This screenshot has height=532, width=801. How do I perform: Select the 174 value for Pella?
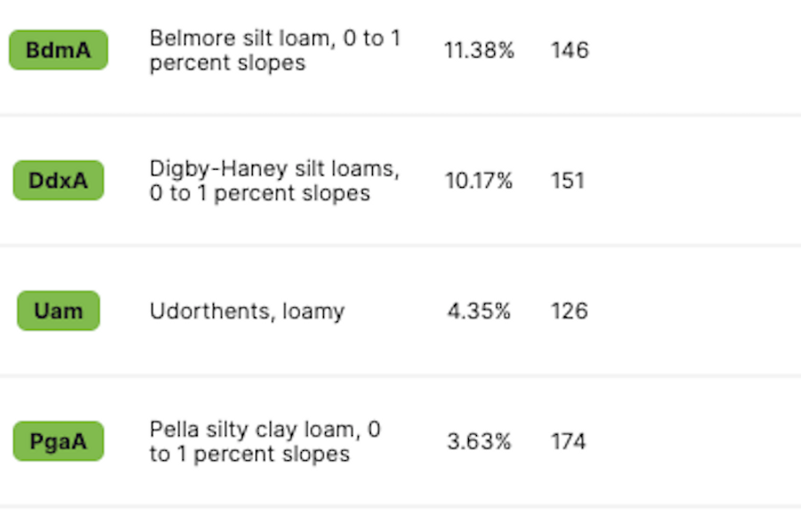[569, 442]
